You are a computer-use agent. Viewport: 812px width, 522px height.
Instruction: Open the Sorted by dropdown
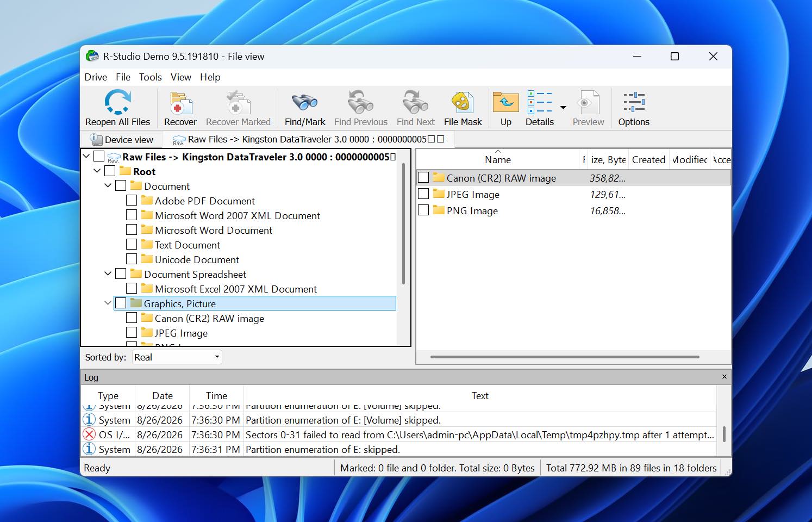177,357
